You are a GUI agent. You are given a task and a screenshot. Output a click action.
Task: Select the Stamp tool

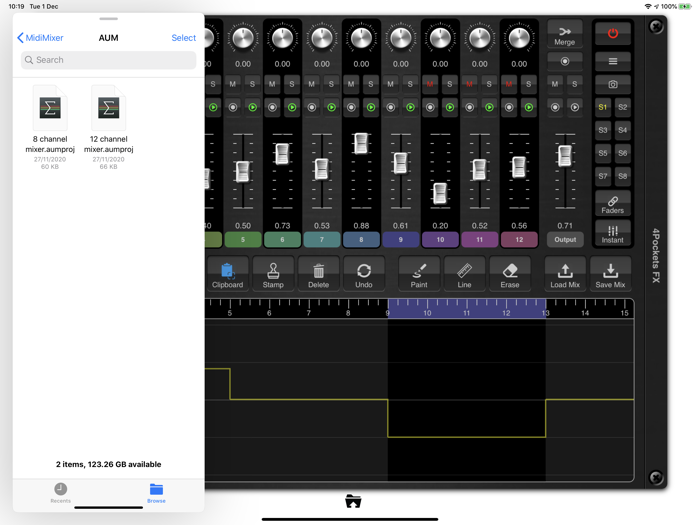coord(273,274)
